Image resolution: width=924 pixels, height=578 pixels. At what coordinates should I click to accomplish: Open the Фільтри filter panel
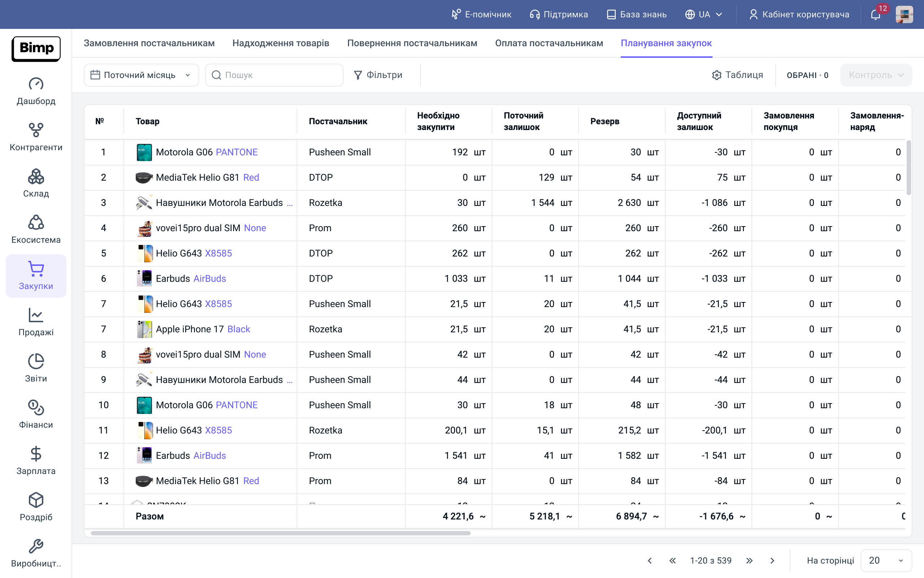(378, 75)
